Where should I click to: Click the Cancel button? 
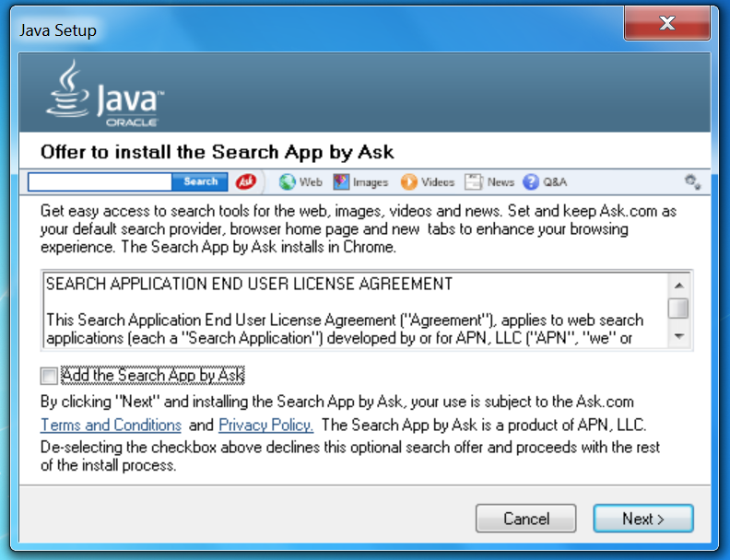click(526, 519)
